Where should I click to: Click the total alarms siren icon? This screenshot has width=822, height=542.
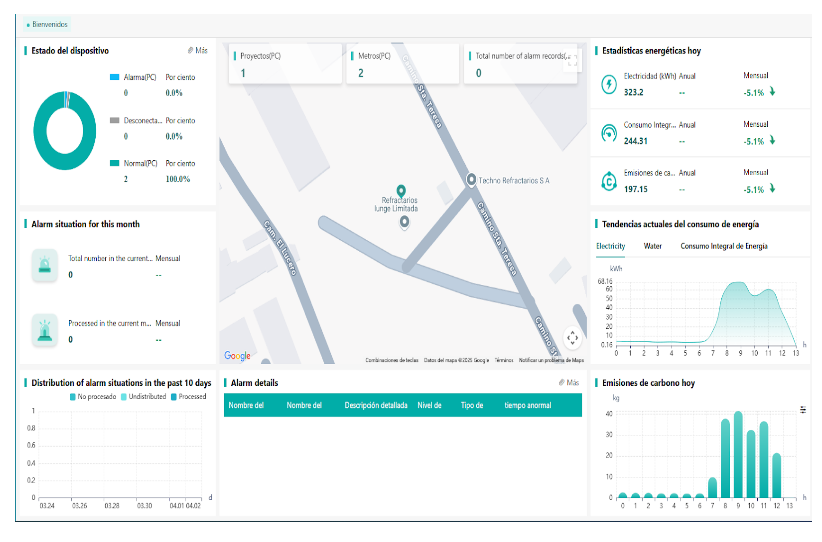tap(45, 266)
